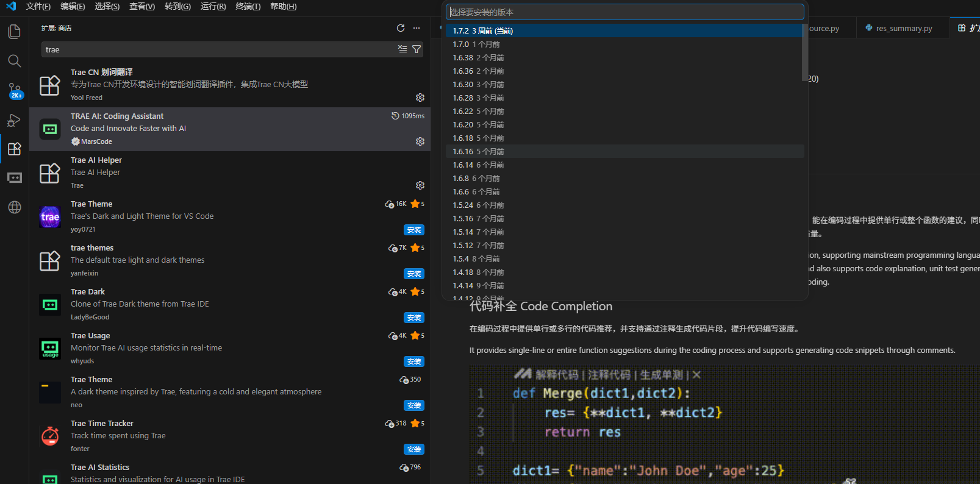Open the 编辑(E) menu
The image size is (980, 484).
point(73,6)
